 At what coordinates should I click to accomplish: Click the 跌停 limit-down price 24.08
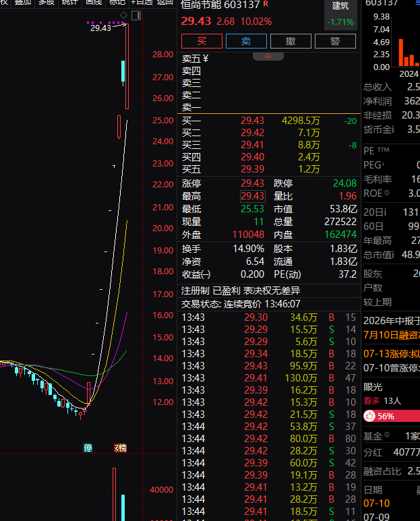[345, 183]
